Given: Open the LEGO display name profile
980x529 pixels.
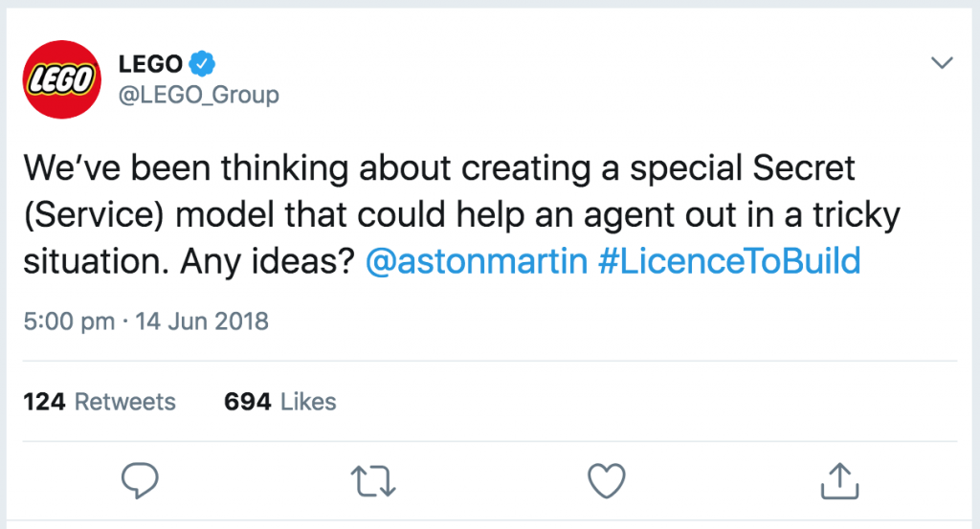Looking at the screenshot, I should (x=150, y=64).
